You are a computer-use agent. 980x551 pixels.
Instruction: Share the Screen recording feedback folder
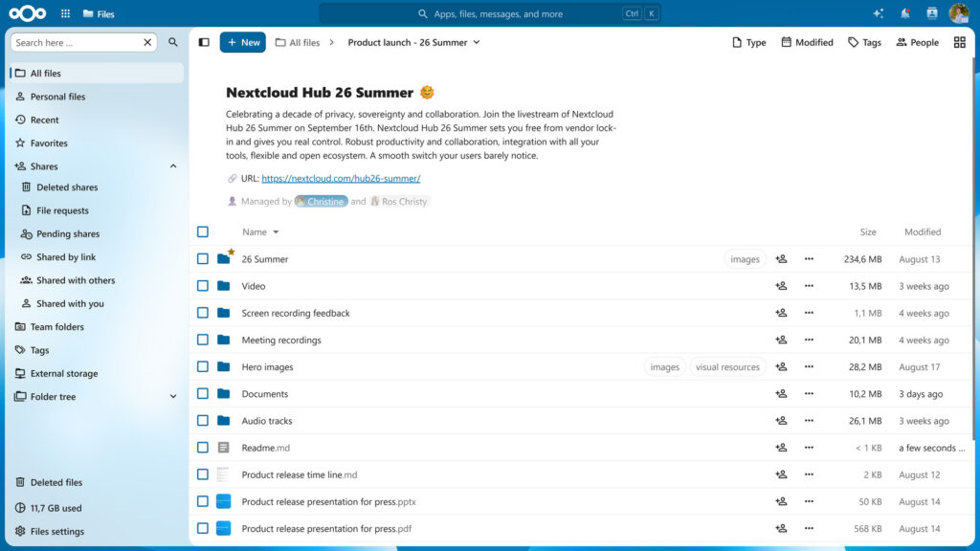(781, 313)
